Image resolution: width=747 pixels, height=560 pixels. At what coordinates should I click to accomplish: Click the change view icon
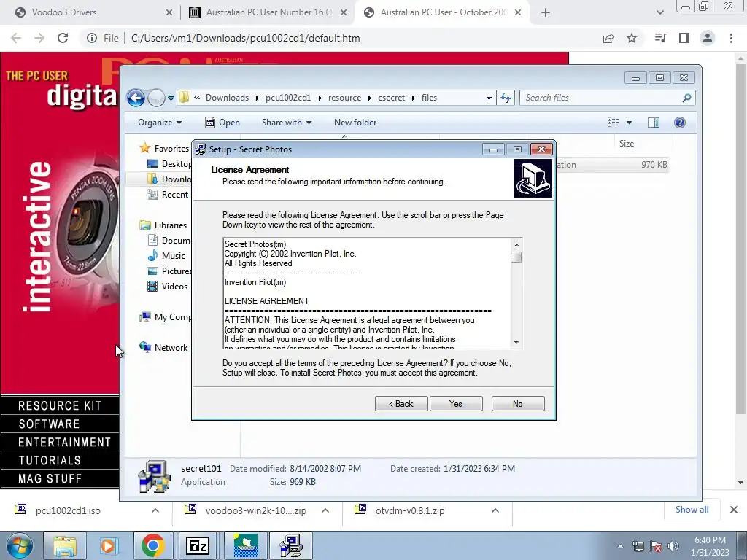coord(613,122)
